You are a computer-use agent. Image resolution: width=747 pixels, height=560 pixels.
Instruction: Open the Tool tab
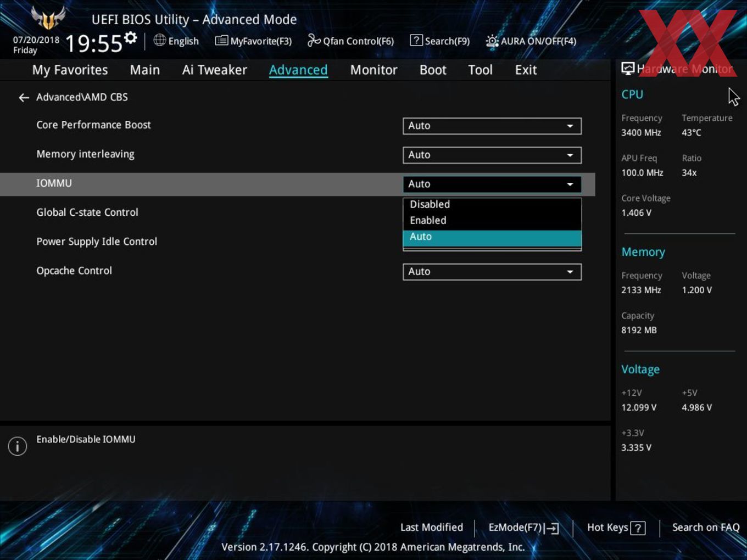481,70
